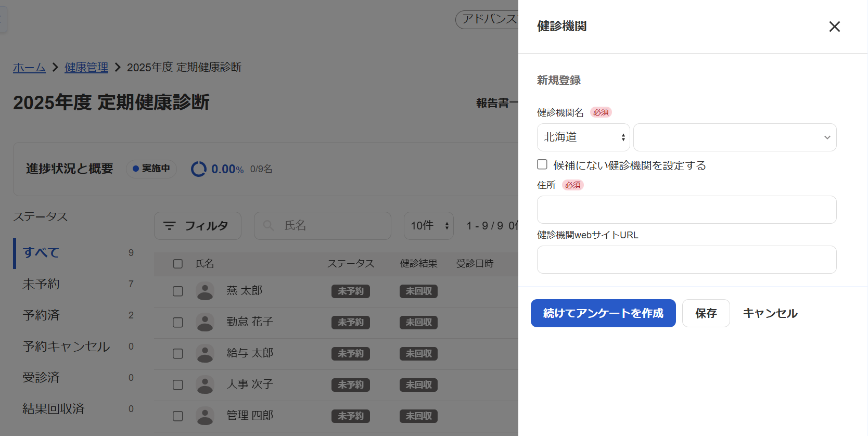Click the search magnifier icon
Viewport: 868px width, 436px height.
click(x=269, y=226)
